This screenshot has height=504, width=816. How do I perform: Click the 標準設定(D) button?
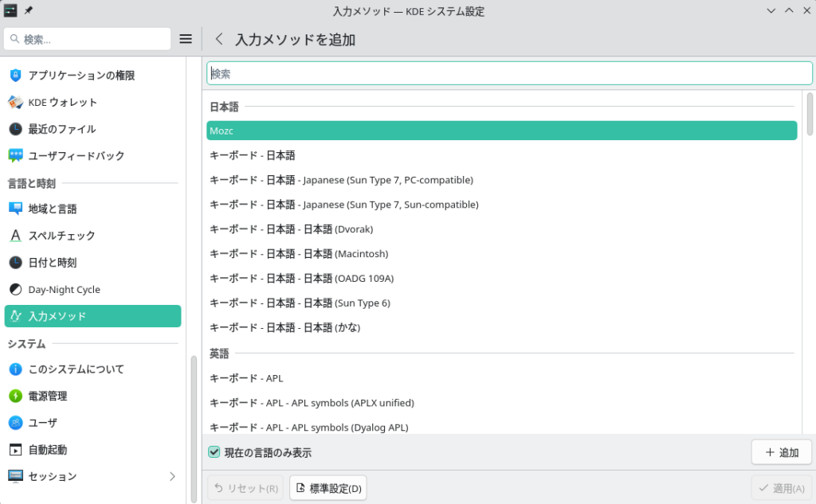[x=328, y=488]
